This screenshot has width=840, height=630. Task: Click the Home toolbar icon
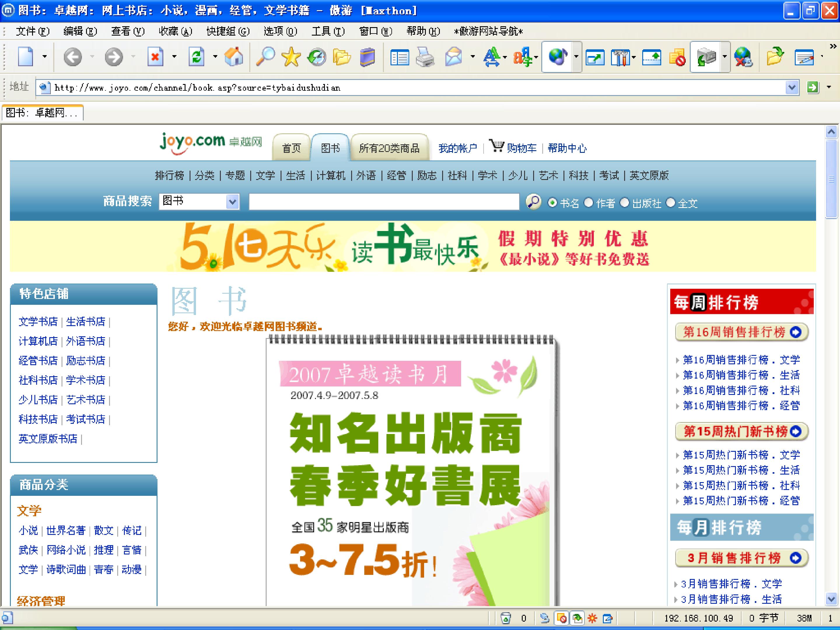coord(234,57)
